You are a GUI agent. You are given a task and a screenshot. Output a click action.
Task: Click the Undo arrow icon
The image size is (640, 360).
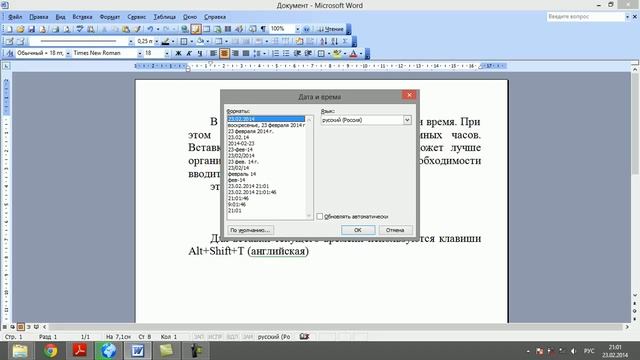point(150,29)
